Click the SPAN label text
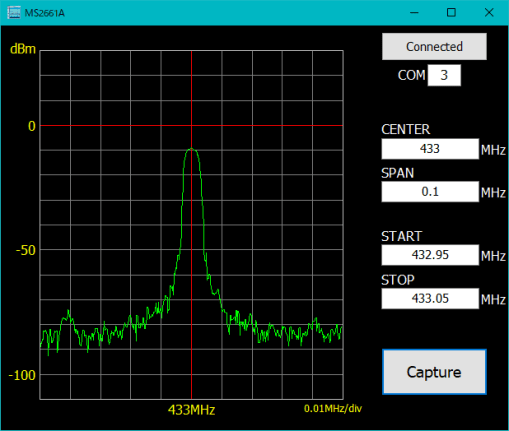Image resolution: width=509 pixels, height=431 pixels. [x=397, y=173]
